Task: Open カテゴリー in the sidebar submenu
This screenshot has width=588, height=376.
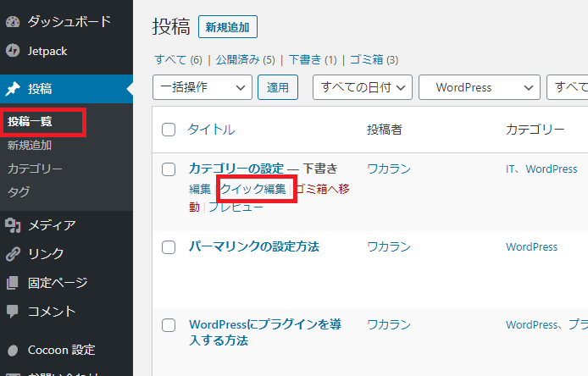Action: 35,169
